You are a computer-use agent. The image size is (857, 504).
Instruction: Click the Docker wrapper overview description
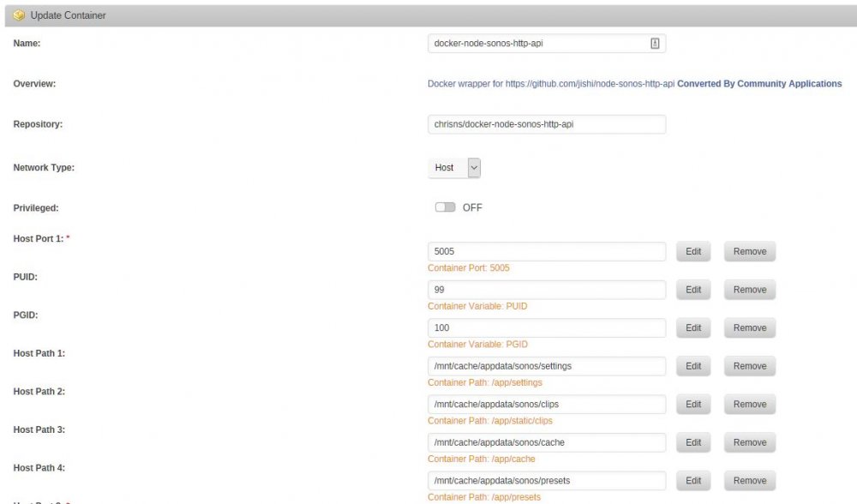(x=551, y=84)
